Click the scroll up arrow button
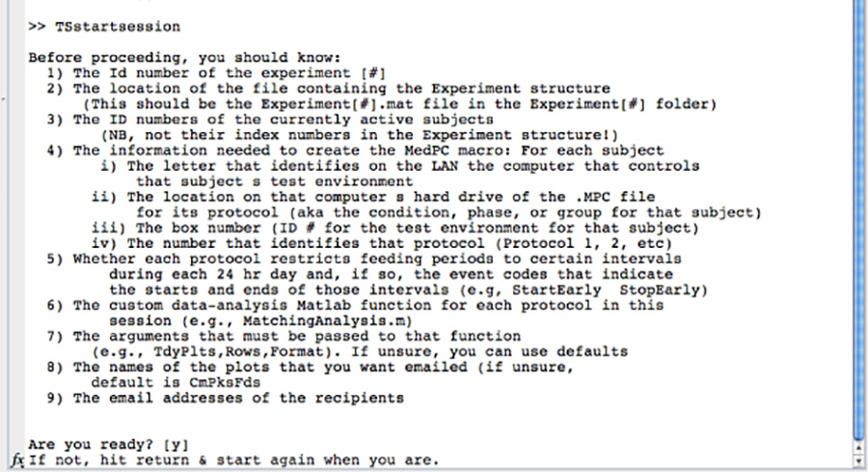 pyautogui.click(x=858, y=448)
